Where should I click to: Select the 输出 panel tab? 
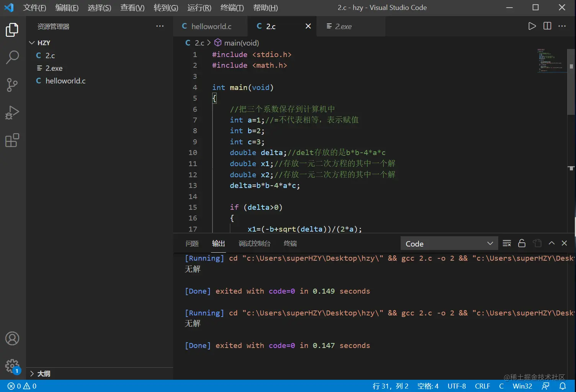218,243
